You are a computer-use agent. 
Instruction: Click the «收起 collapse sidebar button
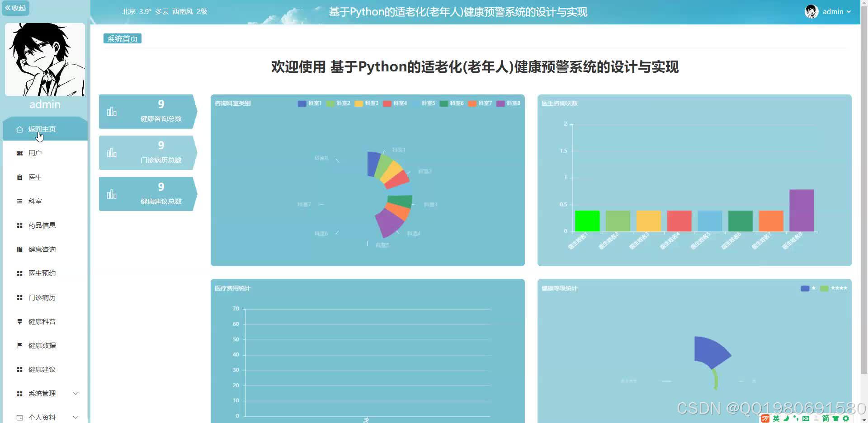pyautogui.click(x=15, y=8)
